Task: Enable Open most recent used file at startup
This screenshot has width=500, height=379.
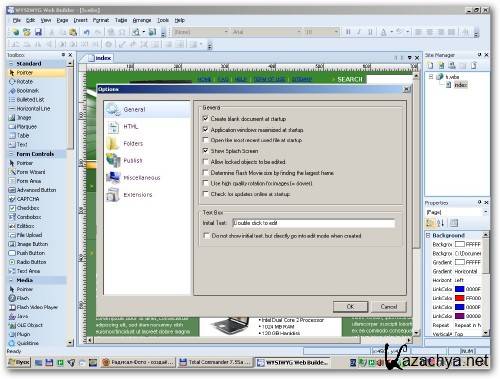Action: (205, 140)
